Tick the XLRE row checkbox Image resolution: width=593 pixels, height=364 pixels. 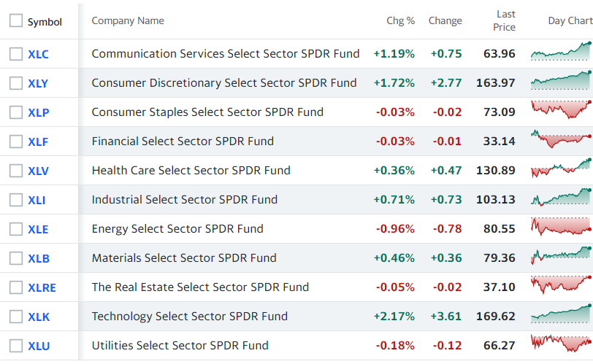[x=16, y=287]
